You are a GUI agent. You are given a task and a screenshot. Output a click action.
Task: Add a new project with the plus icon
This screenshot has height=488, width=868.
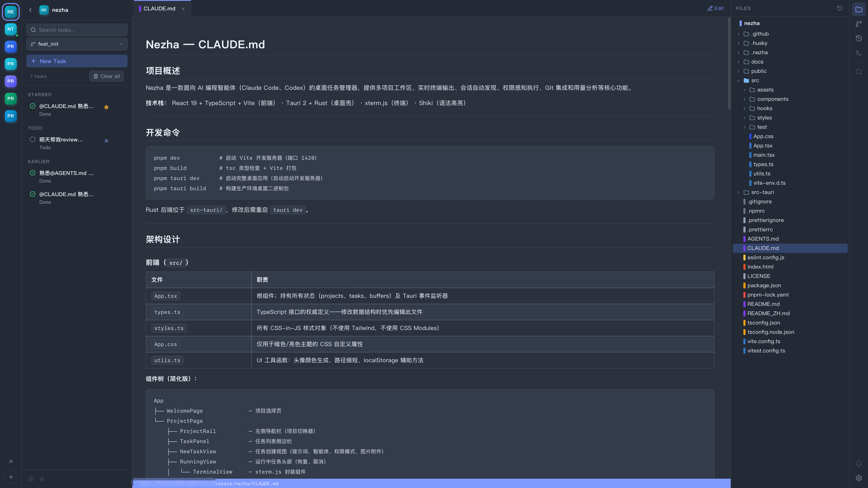tap(10, 477)
